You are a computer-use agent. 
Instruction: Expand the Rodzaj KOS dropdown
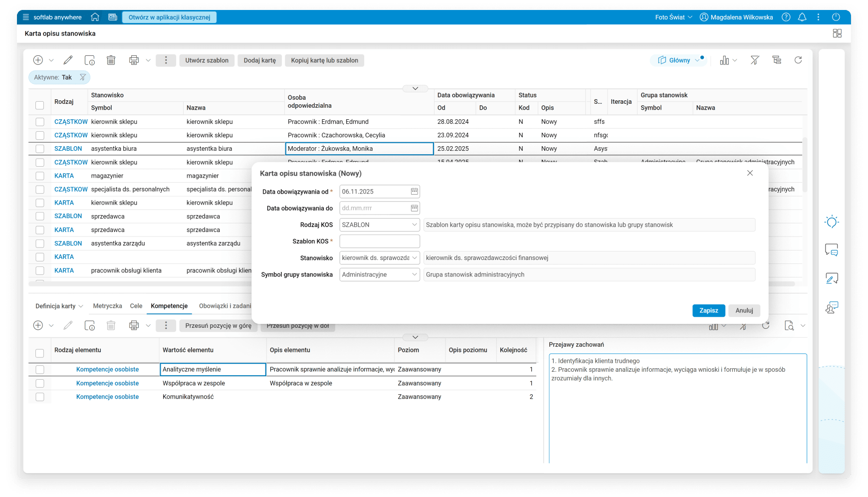click(x=414, y=225)
